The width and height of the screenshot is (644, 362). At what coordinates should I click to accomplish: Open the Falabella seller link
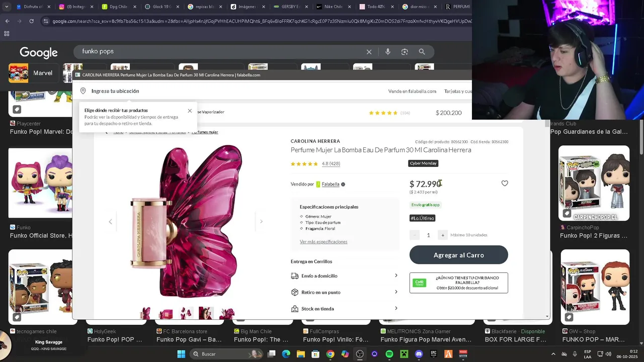pyautogui.click(x=331, y=185)
